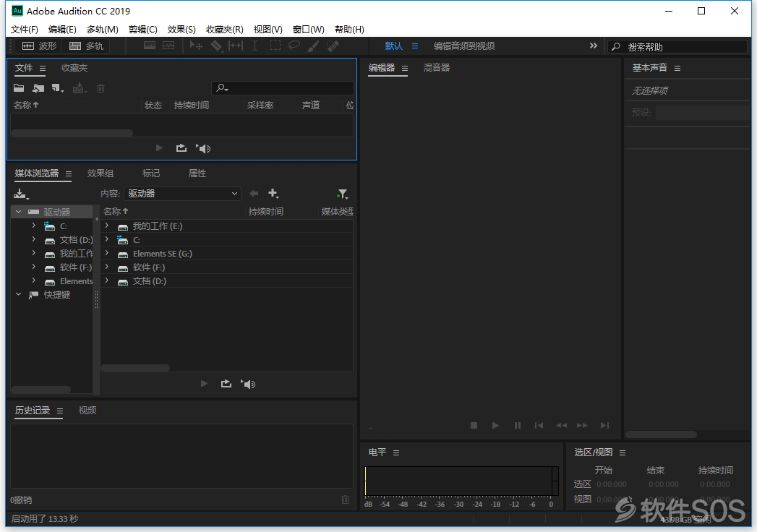Image resolution: width=757 pixels, height=532 pixels.
Task: Collapse the 驱动器 tree node
Action: pyautogui.click(x=18, y=212)
